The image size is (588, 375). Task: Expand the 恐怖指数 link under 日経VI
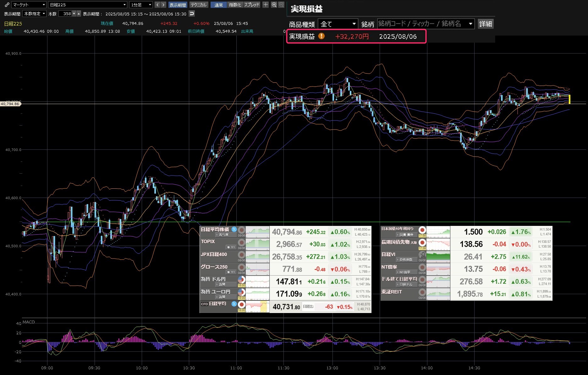point(407,260)
